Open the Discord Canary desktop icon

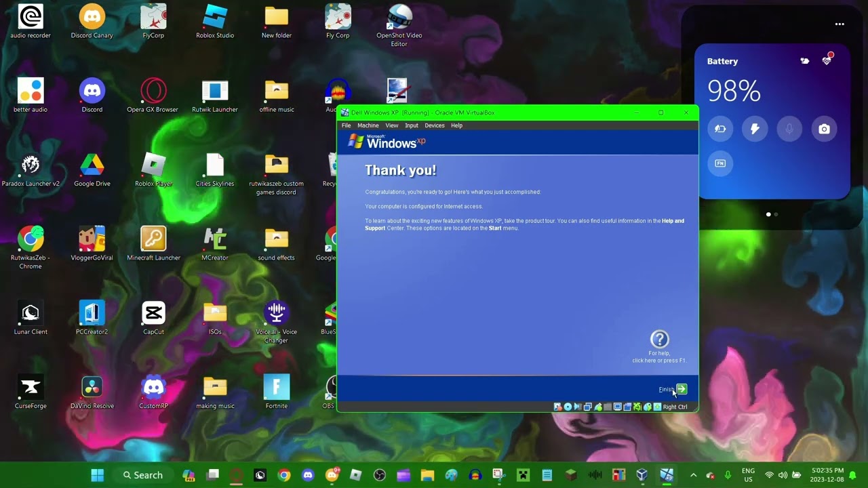92,22
